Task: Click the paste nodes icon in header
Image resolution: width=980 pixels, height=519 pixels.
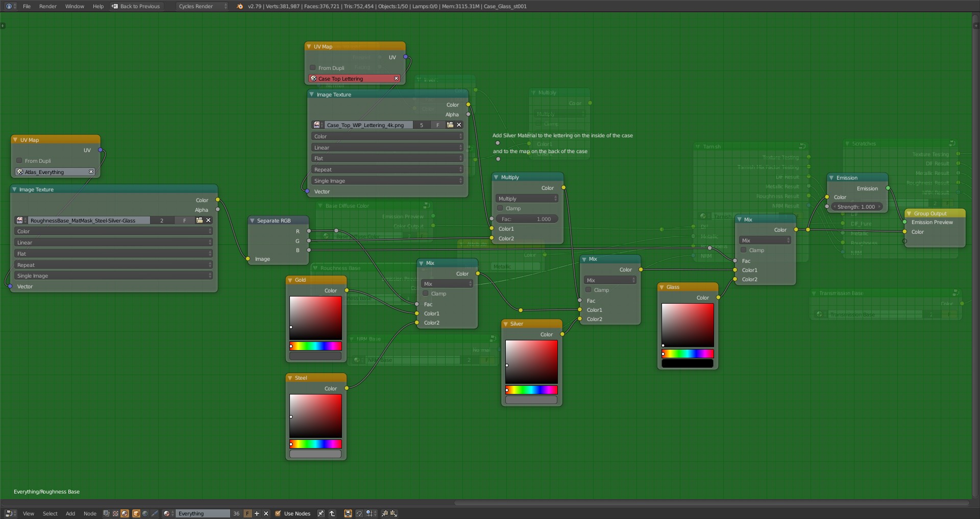Action: coord(394,513)
